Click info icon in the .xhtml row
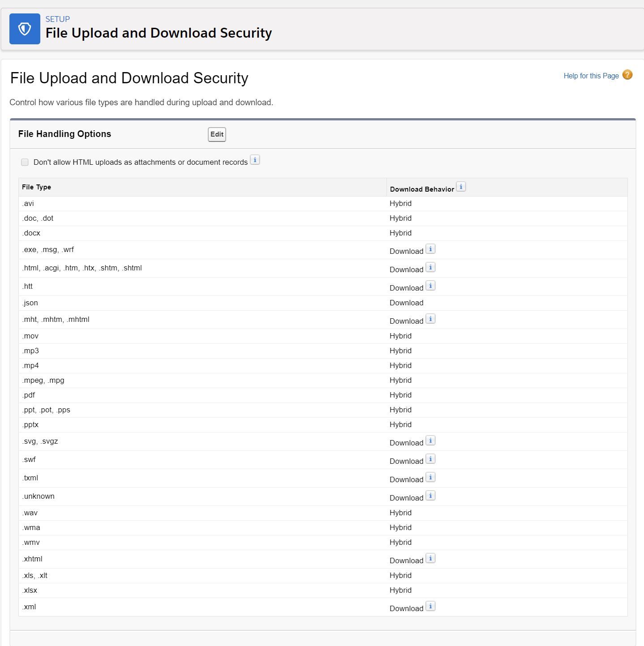Viewport: 644px width, 646px height. [x=430, y=558]
